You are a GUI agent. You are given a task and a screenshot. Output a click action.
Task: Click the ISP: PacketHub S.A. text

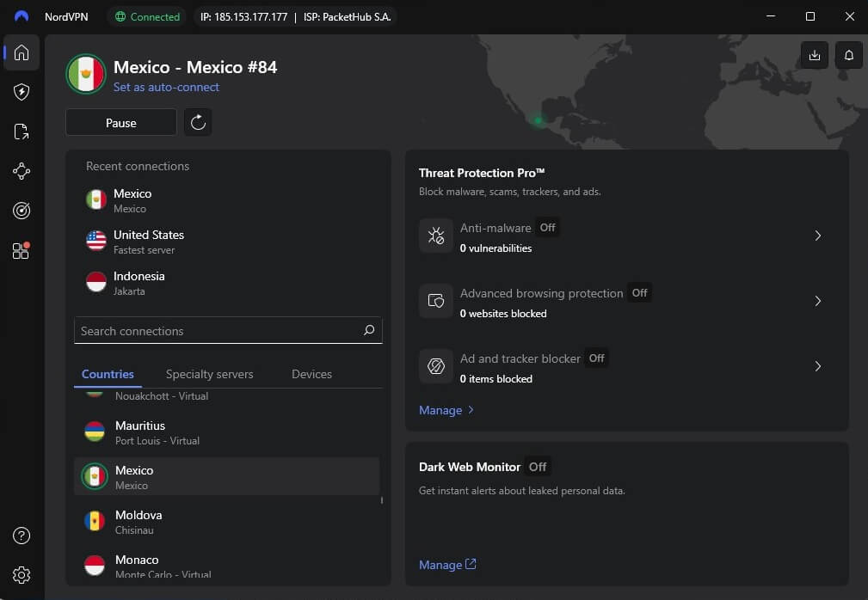(347, 16)
